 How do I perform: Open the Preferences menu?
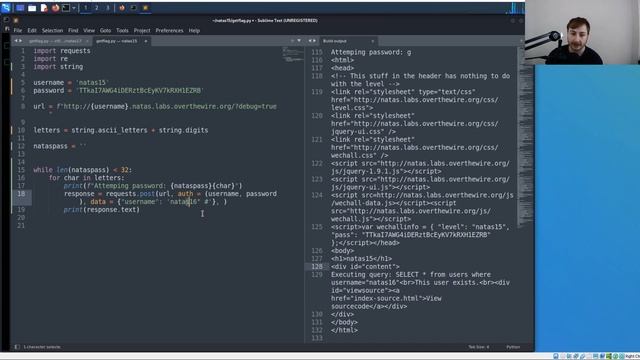point(169,31)
